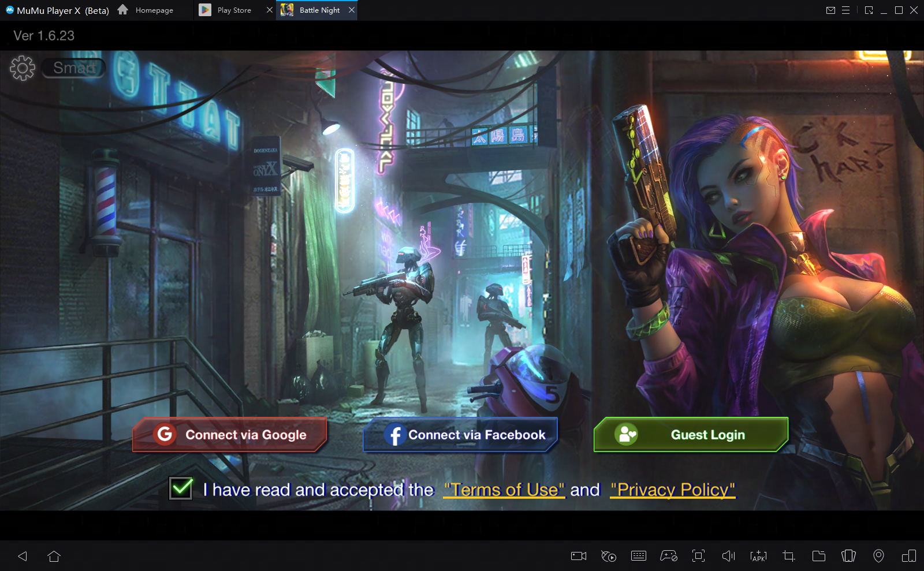Close the Play Store tab
This screenshot has height=571, width=924.
click(270, 10)
